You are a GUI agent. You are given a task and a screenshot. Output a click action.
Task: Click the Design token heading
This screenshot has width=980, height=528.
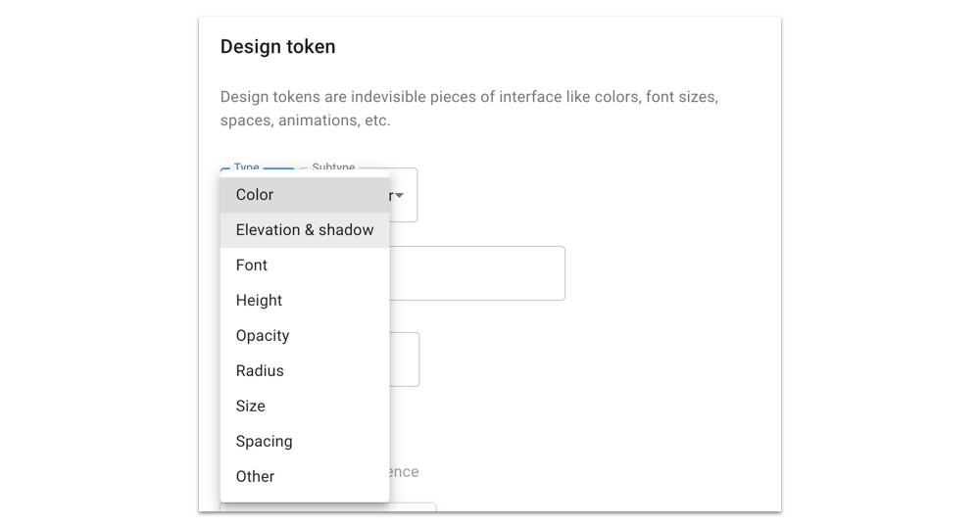point(277,47)
